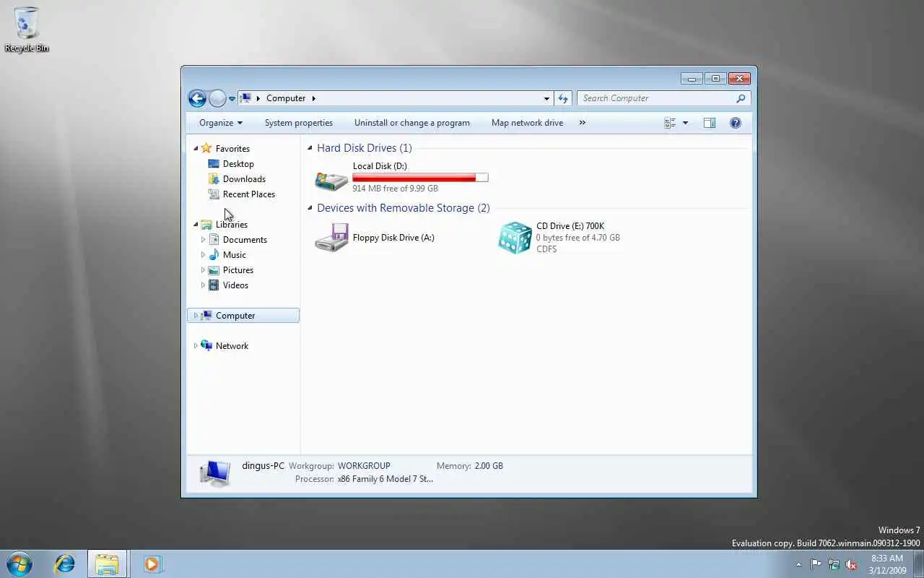This screenshot has width=924, height=578.
Task: Expand the Documents library node
Action: 203,240
